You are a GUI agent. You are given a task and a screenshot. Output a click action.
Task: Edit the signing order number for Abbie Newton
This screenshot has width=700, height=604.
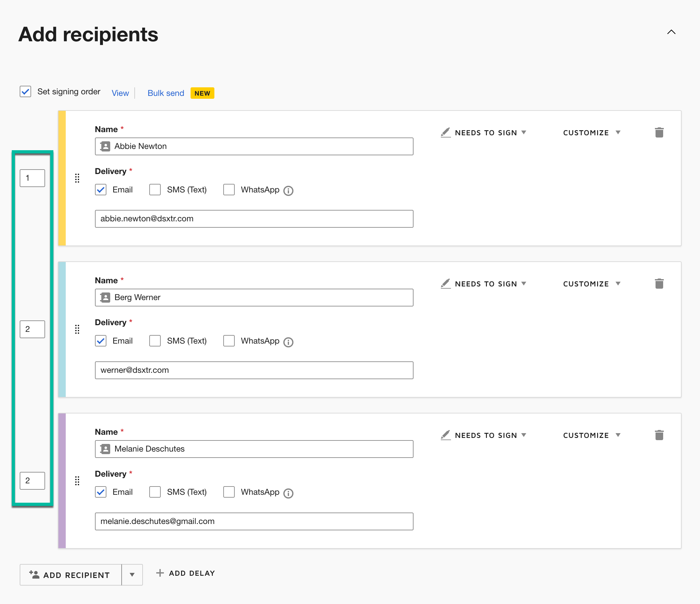click(32, 178)
